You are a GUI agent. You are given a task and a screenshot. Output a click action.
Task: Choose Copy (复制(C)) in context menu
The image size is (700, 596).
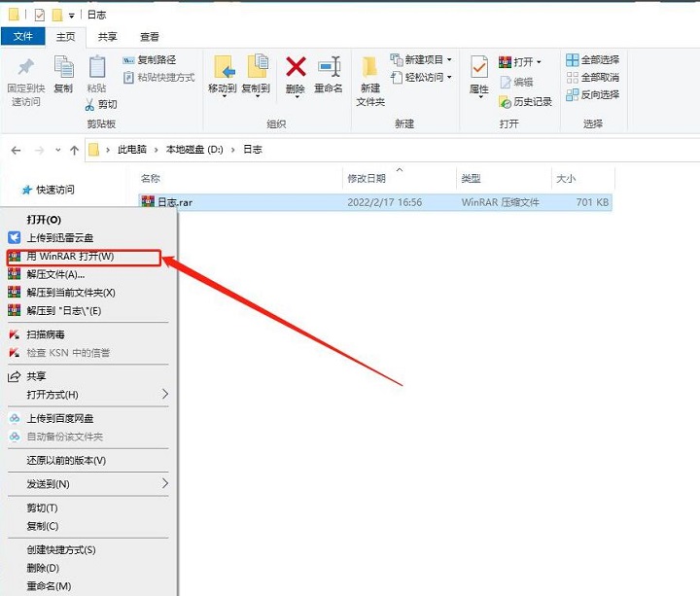point(88,526)
